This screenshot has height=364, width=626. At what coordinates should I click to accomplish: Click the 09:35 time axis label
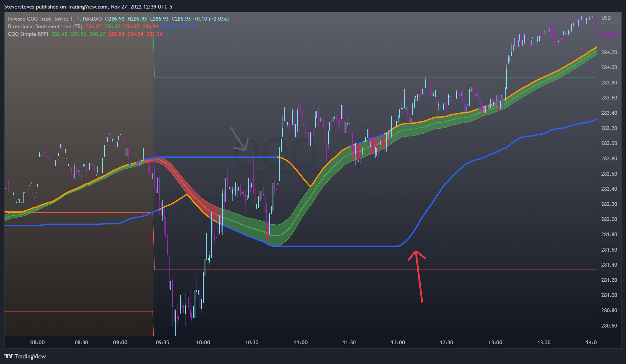point(162,343)
